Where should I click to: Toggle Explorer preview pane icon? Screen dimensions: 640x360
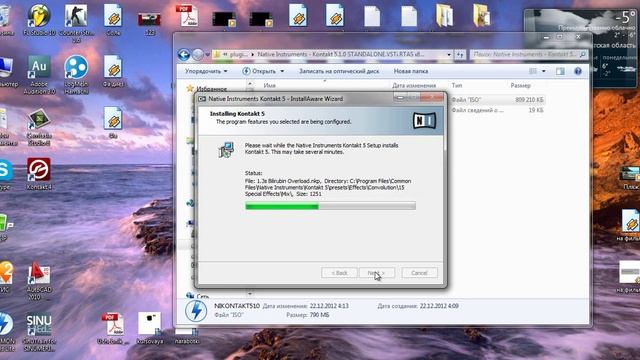pos(560,71)
